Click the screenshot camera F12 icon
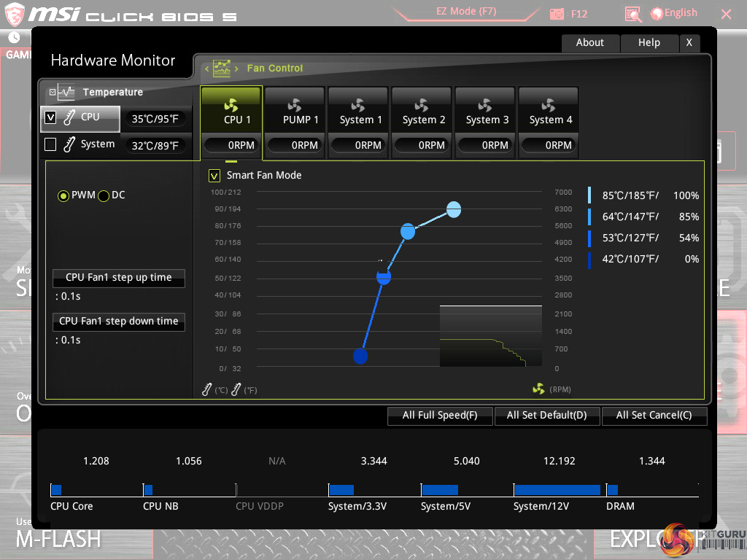This screenshot has width=747, height=560. pyautogui.click(x=557, y=15)
